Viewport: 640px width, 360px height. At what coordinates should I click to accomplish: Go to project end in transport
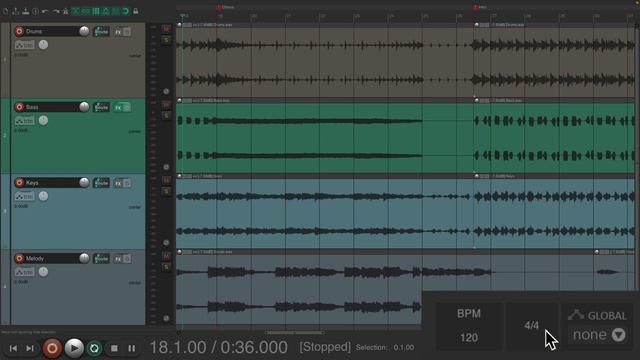[30, 348]
